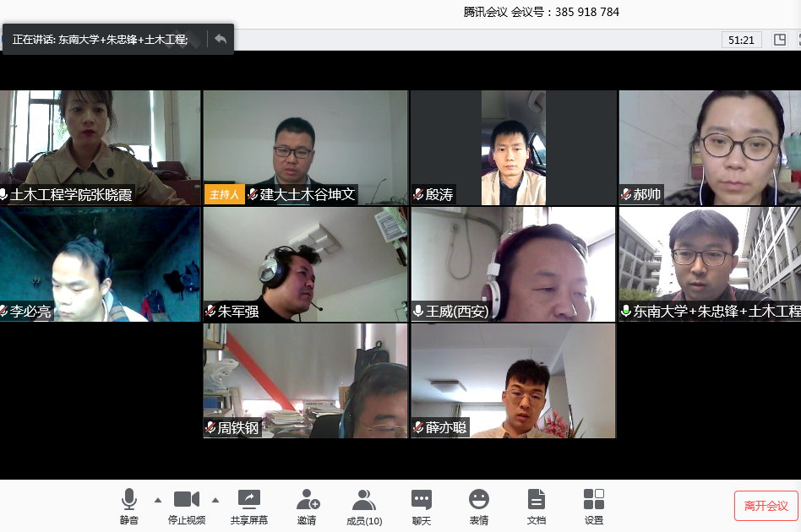Expand audio options arrow next to 静音
This screenshot has width=801, height=532.
pos(158,499)
